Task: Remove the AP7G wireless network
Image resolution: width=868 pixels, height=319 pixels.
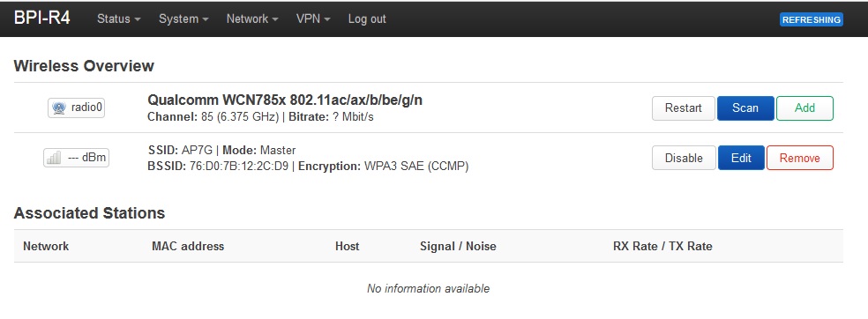Action: point(799,158)
